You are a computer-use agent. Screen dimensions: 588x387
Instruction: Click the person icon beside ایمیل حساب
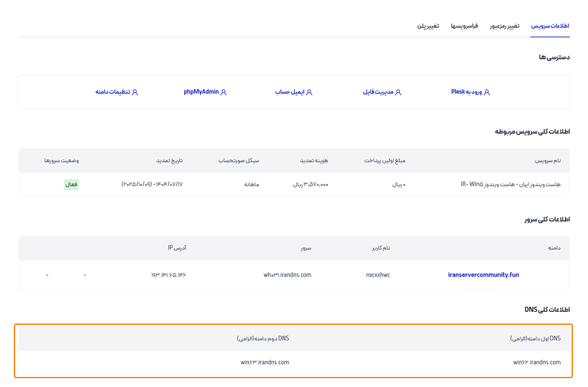pyautogui.click(x=310, y=92)
